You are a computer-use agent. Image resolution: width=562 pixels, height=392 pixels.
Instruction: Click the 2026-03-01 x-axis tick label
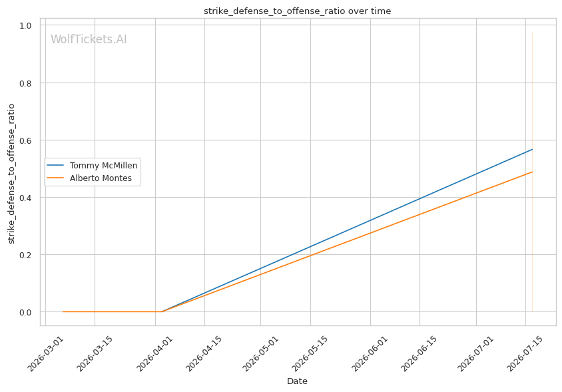[46, 353]
